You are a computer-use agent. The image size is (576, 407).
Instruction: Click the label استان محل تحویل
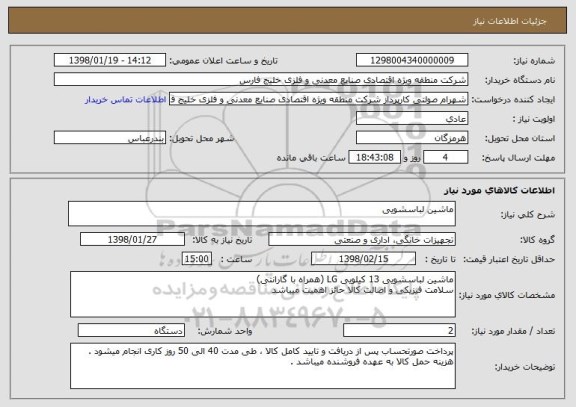520,138
